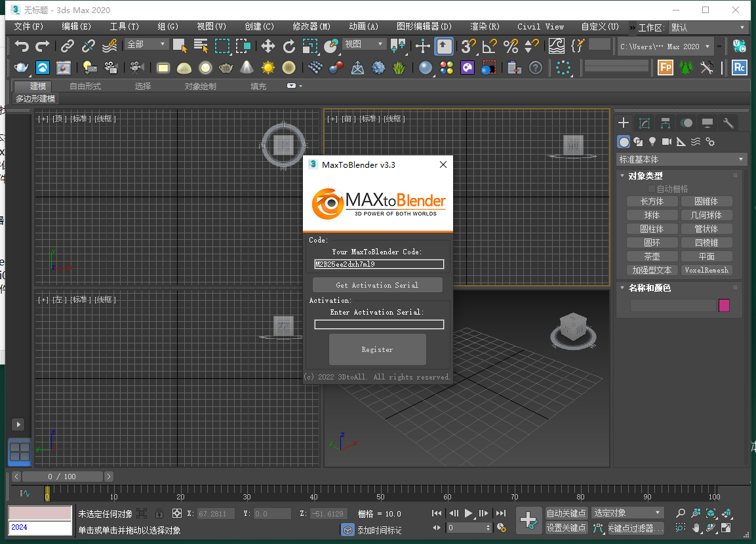Activate the Select and Rotate tool
The image size is (756, 544).
[288, 47]
